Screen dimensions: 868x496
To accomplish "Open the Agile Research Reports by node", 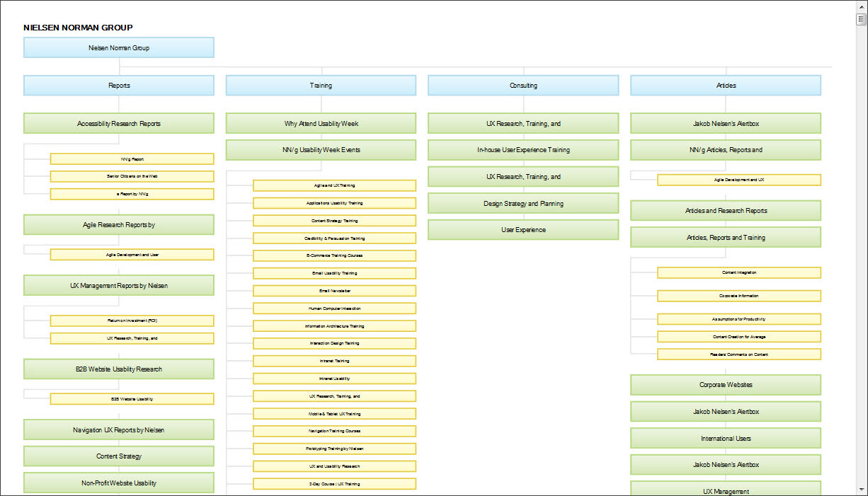I will coord(119,224).
